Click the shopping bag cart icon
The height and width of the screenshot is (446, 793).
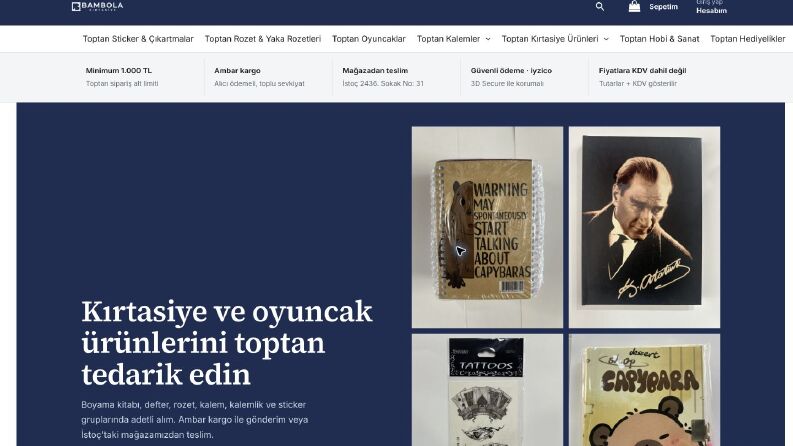click(634, 6)
